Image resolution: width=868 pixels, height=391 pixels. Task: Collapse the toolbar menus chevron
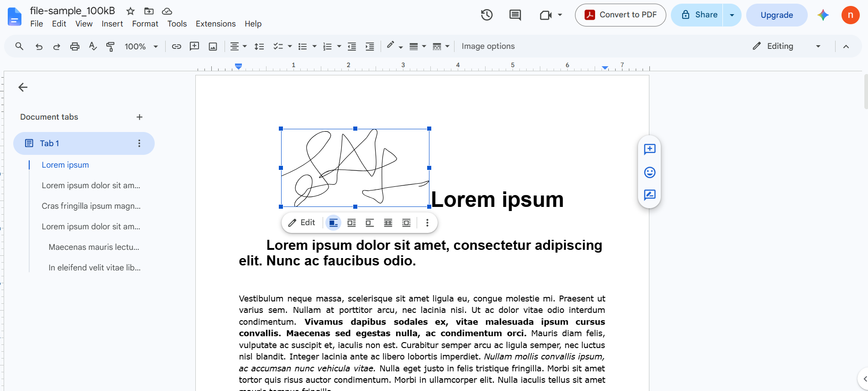click(x=846, y=46)
